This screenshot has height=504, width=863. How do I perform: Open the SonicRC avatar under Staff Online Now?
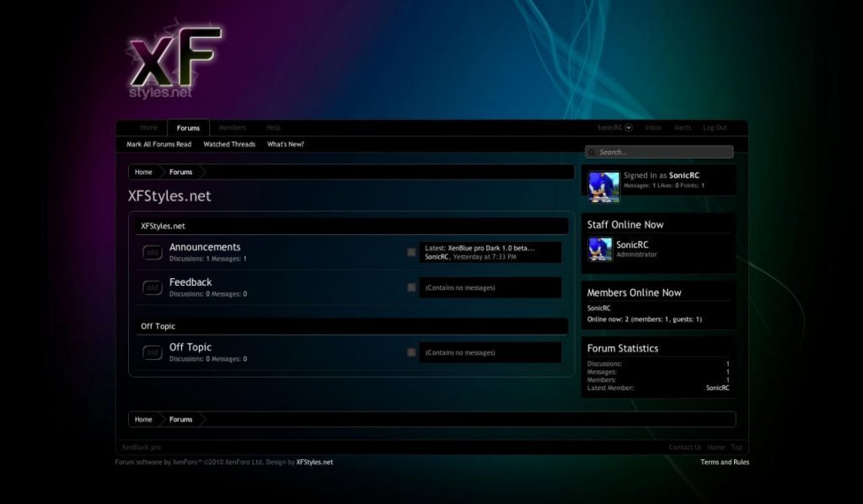[x=600, y=249]
